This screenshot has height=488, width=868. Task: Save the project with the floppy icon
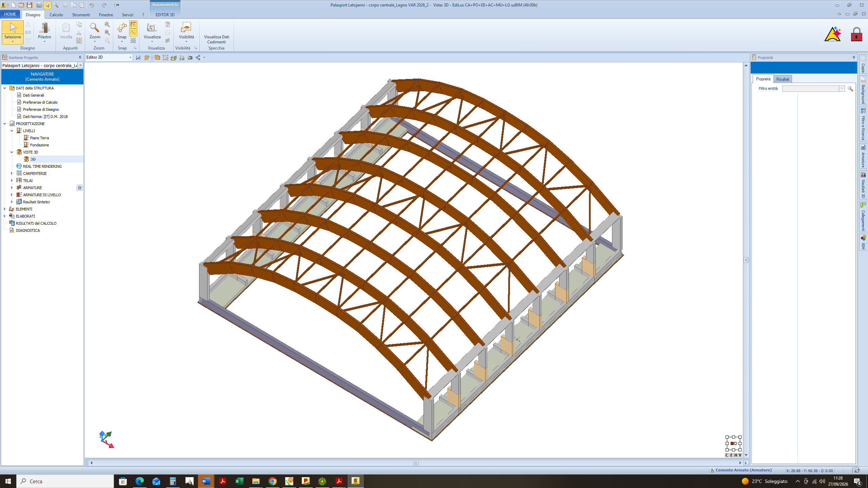(29, 5)
